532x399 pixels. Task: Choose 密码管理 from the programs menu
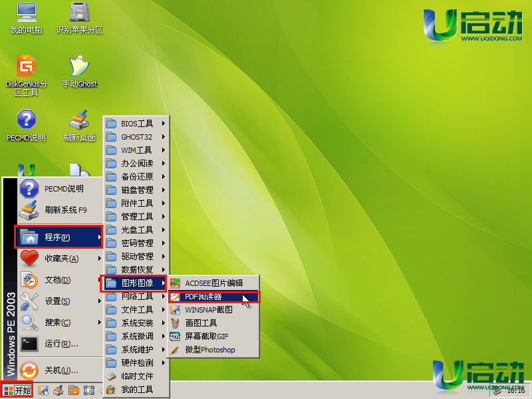click(x=136, y=243)
